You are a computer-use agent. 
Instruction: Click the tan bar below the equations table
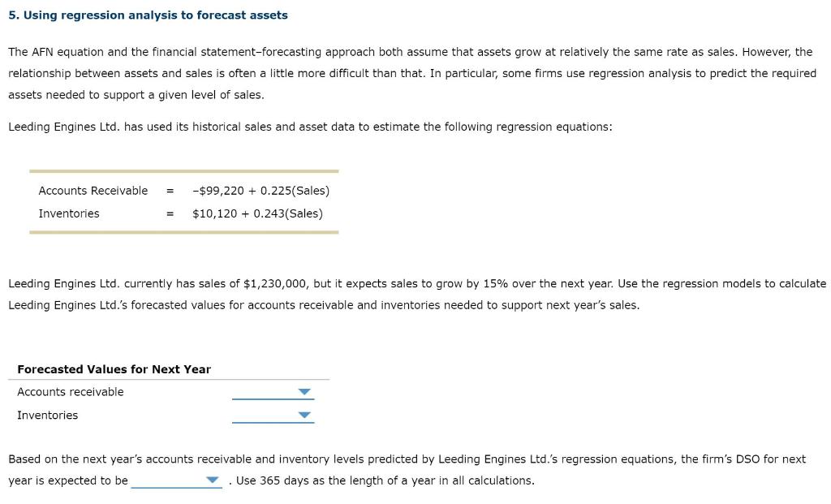click(x=184, y=232)
